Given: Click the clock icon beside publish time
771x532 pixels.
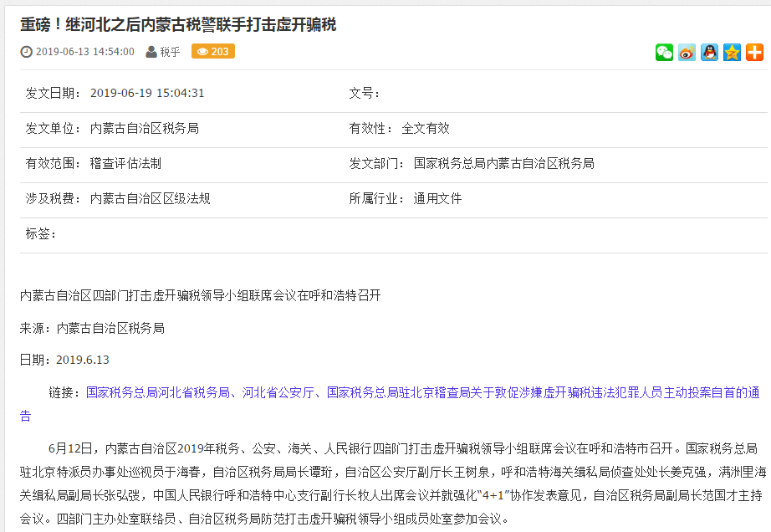Looking at the screenshot, I should [x=26, y=52].
